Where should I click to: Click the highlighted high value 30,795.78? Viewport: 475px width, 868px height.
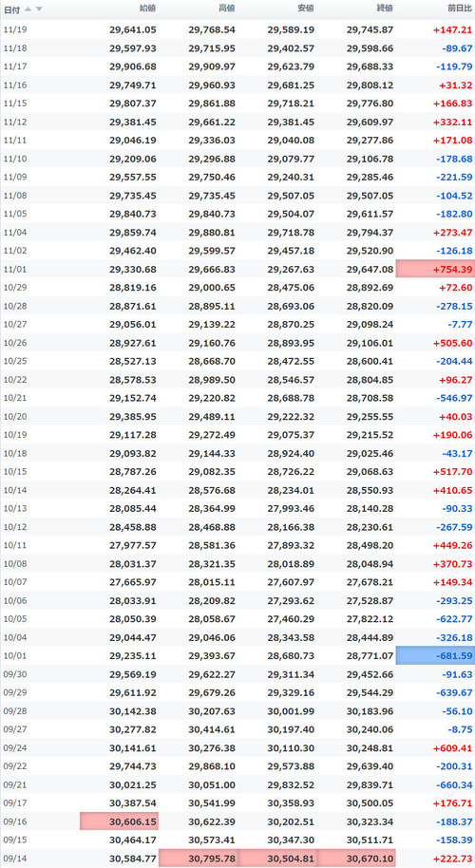coord(199,859)
